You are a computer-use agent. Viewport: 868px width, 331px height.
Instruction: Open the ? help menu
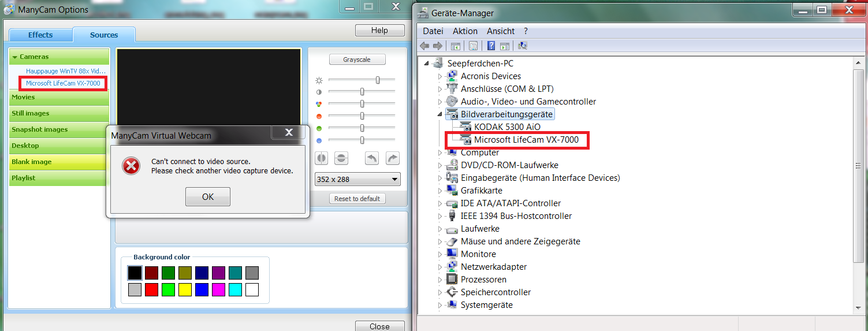[526, 31]
